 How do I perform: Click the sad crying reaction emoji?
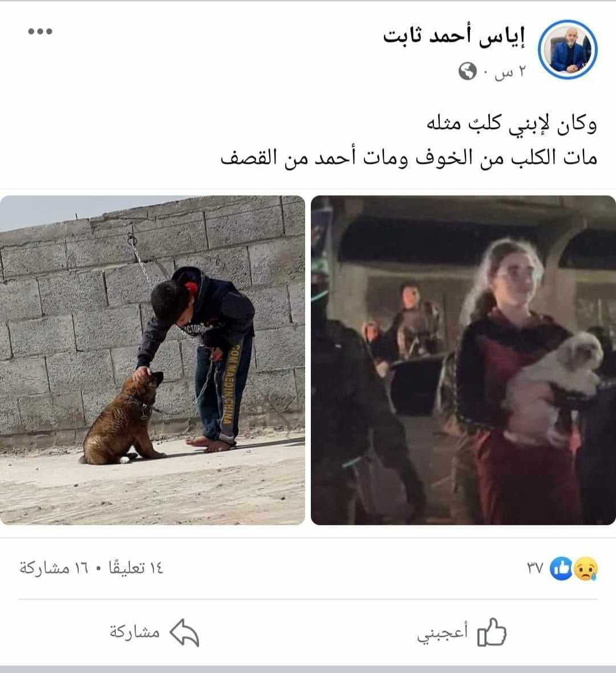pyautogui.click(x=586, y=569)
